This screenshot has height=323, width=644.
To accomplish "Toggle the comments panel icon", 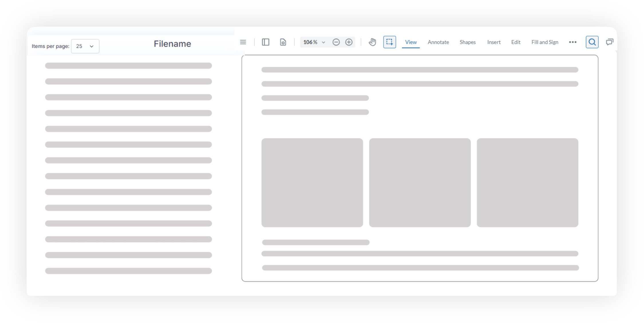I will 610,42.
